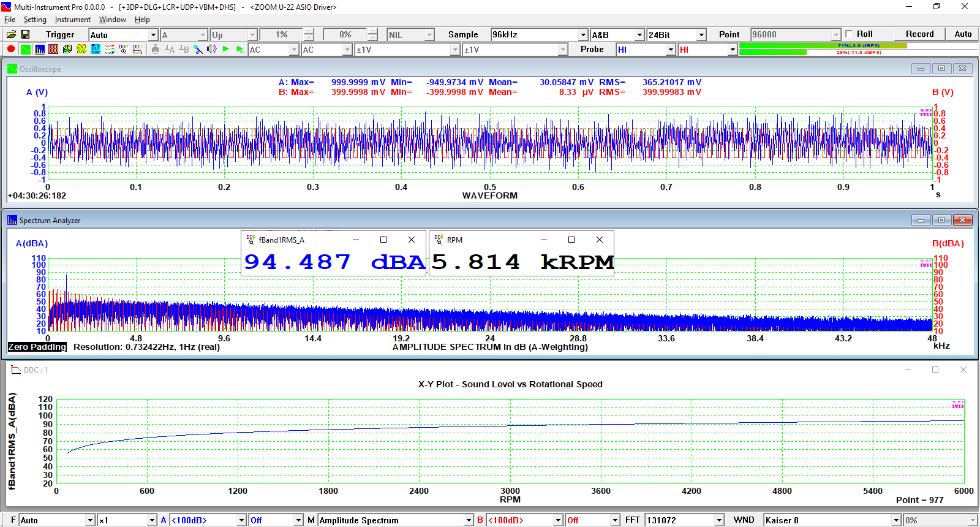Click the red record/stop circle icon
980x527 pixels.
pyautogui.click(x=11, y=49)
